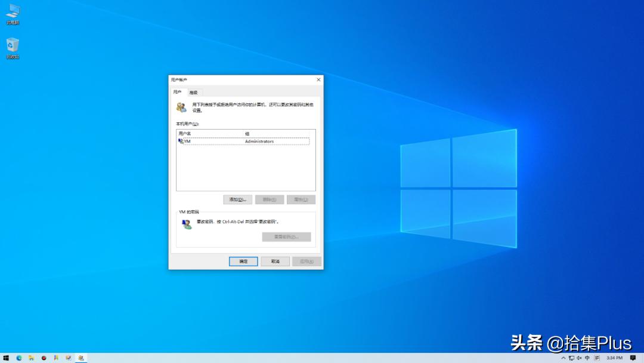644x363 pixels.
Task: Click the network icon in the system tray
Action: pos(572,359)
